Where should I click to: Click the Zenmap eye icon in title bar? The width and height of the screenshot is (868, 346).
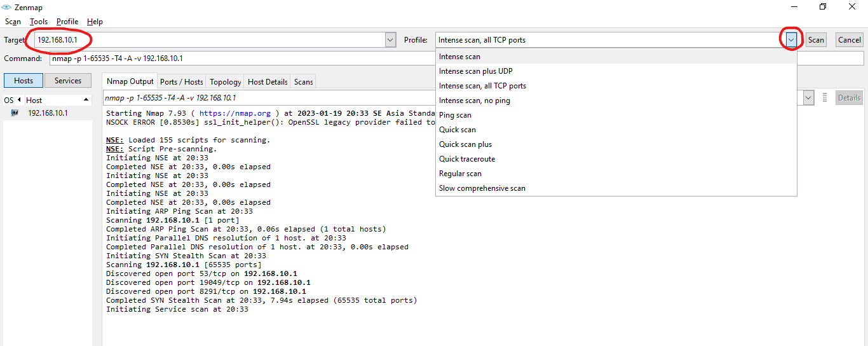7,7
